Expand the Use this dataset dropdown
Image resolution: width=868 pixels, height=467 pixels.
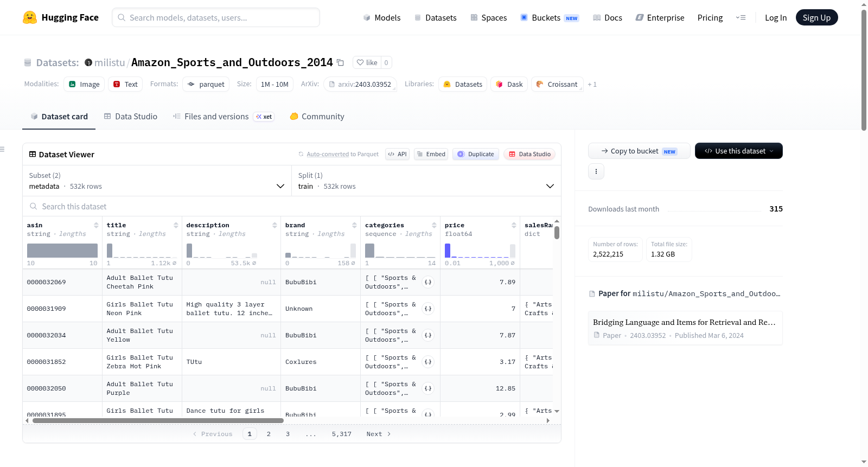(x=739, y=151)
